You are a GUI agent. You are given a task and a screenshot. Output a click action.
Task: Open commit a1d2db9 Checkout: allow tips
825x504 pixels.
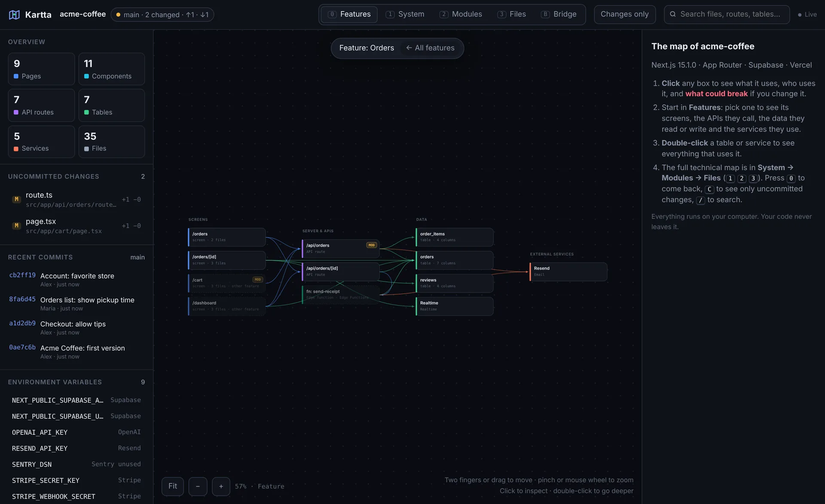click(x=76, y=327)
